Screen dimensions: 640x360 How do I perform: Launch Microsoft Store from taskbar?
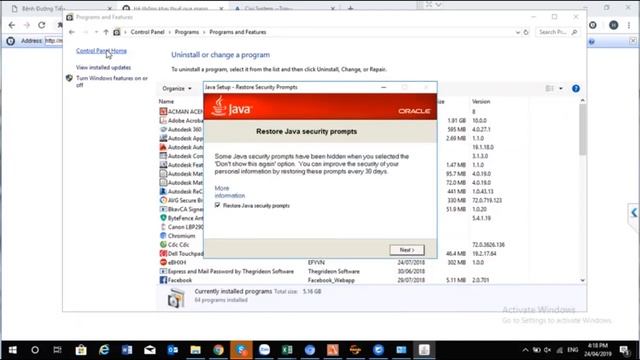(81, 350)
